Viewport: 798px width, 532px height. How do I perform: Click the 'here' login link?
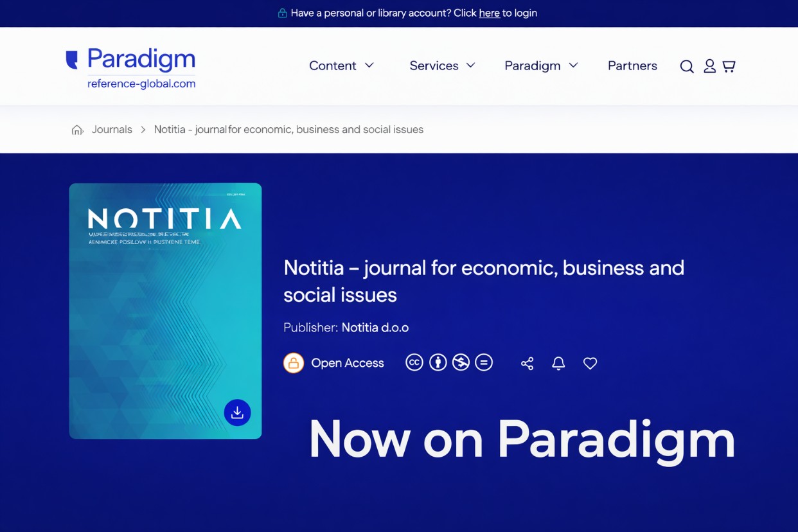(489, 13)
